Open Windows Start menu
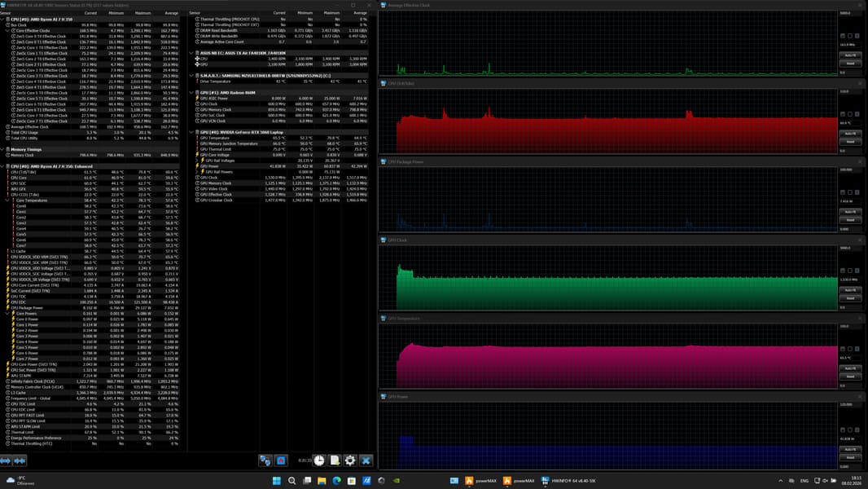868x489 pixels. coord(276,481)
